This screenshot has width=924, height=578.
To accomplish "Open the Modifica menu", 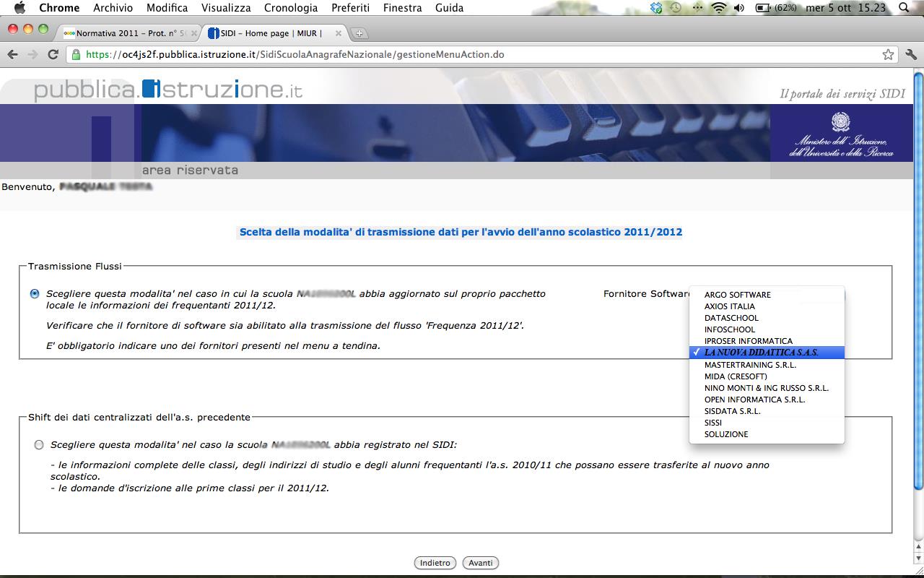I will (x=167, y=8).
